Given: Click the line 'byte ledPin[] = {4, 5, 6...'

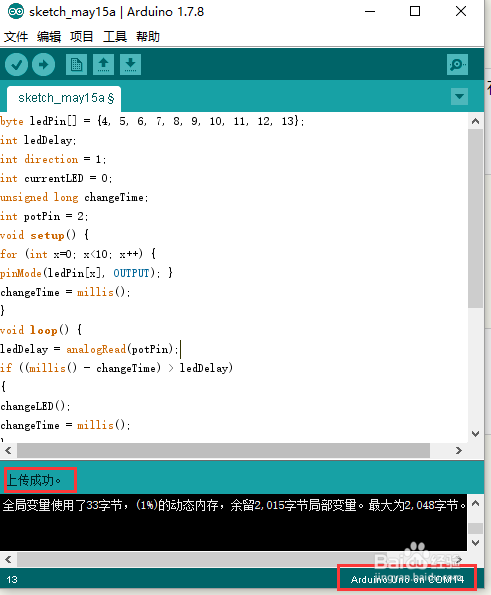Looking at the screenshot, I should tap(152, 121).
